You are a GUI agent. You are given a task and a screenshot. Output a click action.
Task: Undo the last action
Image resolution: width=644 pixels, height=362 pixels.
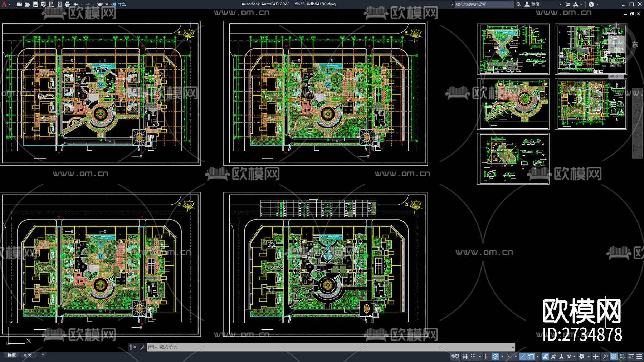click(x=76, y=4)
